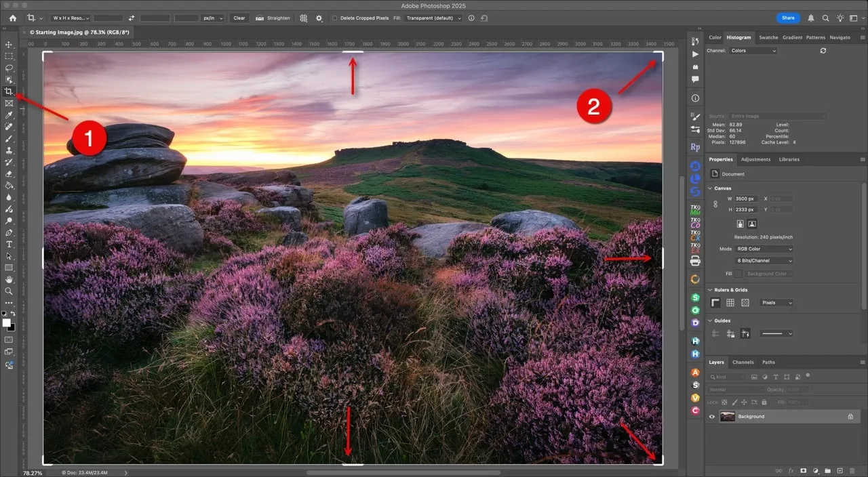Click the Background layer thumbnail
868x477 pixels.
pos(727,416)
